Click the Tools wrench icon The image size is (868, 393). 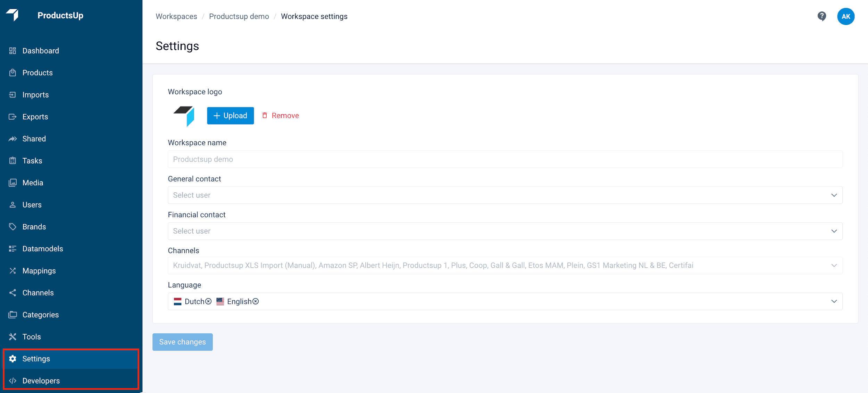click(x=13, y=337)
